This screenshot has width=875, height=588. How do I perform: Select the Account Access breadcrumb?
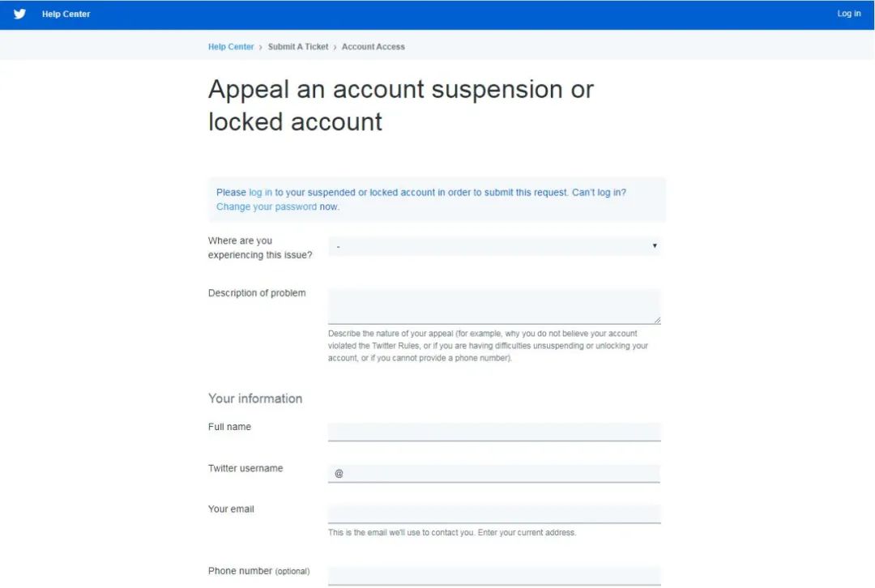click(x=373, y=47)
